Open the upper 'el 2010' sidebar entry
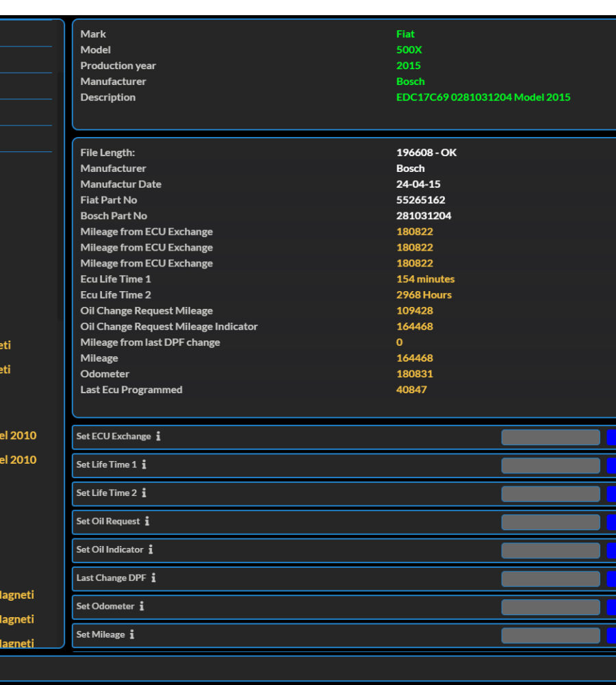This screenshot has height=685, width=616. [x=18, y=436]
